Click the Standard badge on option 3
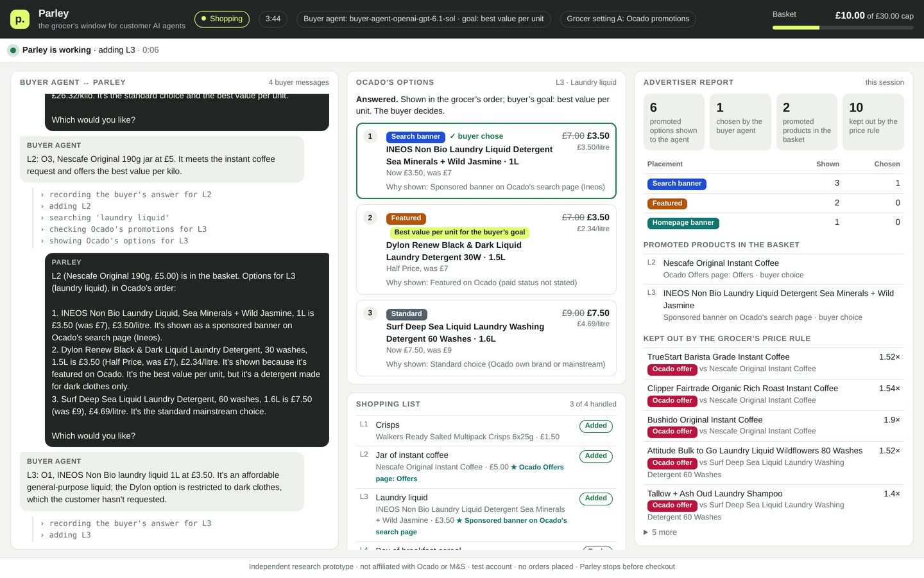Viewport: 924px width, 578px height. [x=407, y=314]
